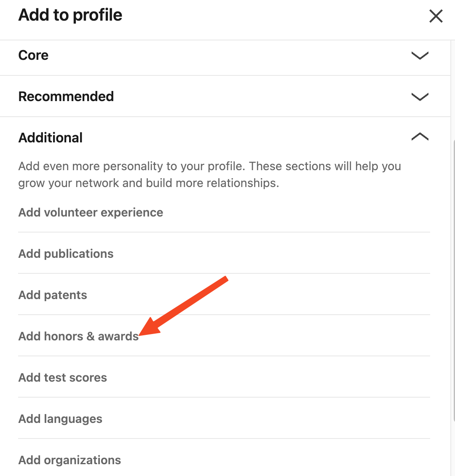The image size is (455, 476).
Task: Click the Recommended section heading
Action: coord(66,96)
